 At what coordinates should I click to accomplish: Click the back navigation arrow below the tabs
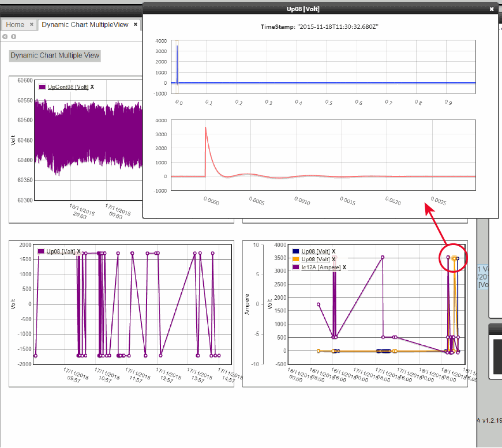tap(5, 36)
